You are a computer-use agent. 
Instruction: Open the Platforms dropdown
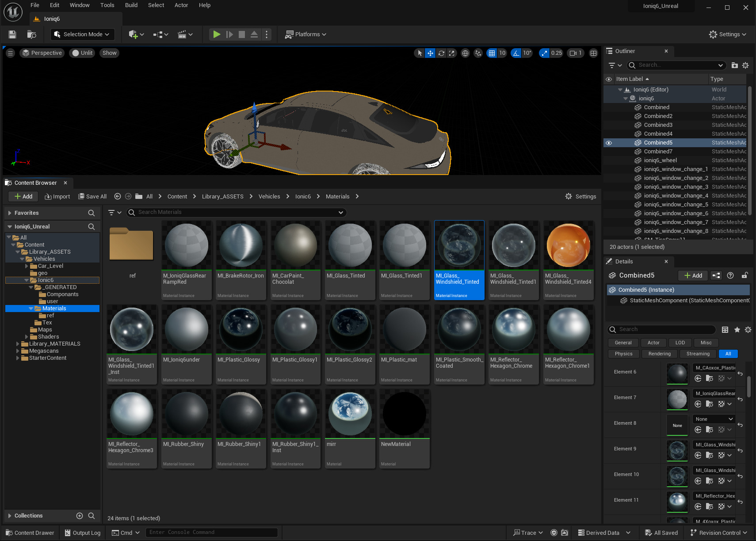pyautogui.click(x=306, y=34)
